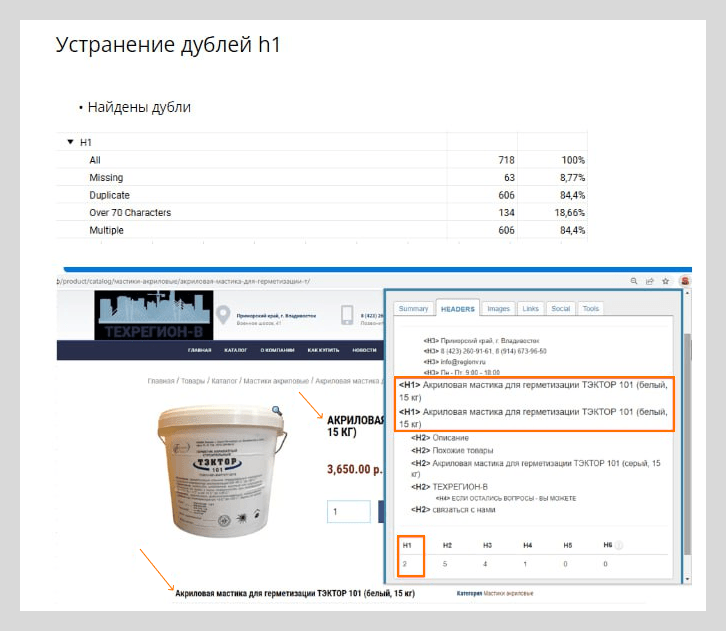Open the О КОМПАНИИ menu item
Viewport: 726px width, 631px height.
277,350
